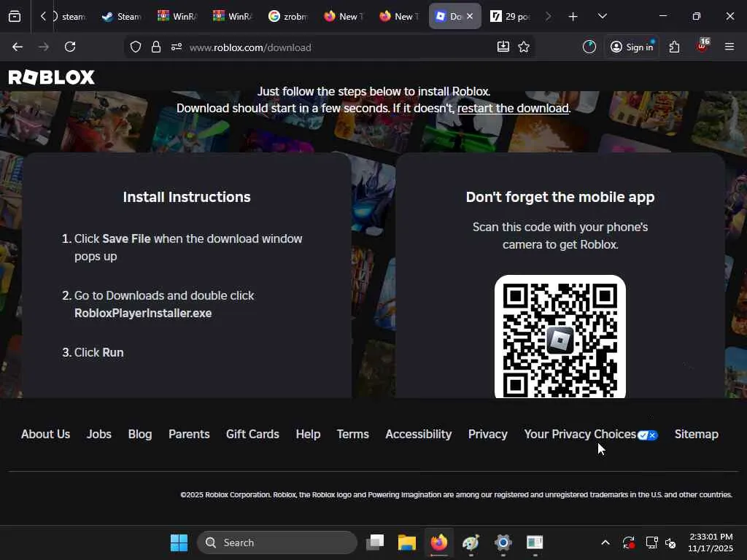Viewport: 747px width, 560px height.
Task: Open site permissions icon in address bar
Action: click(177, 47)
